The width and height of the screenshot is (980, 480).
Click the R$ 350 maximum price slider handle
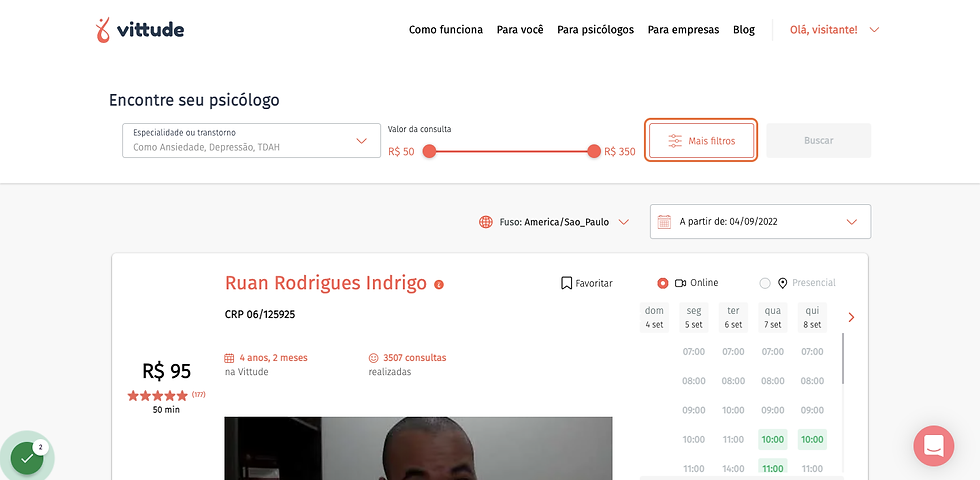(x=594, y=151)
